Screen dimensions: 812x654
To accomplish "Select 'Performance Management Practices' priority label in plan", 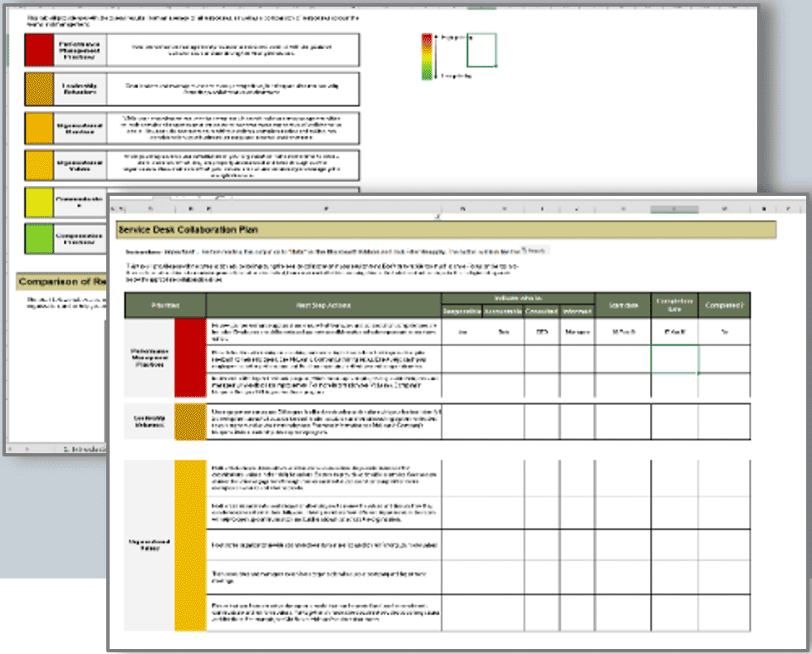I will tap(149, 358).
